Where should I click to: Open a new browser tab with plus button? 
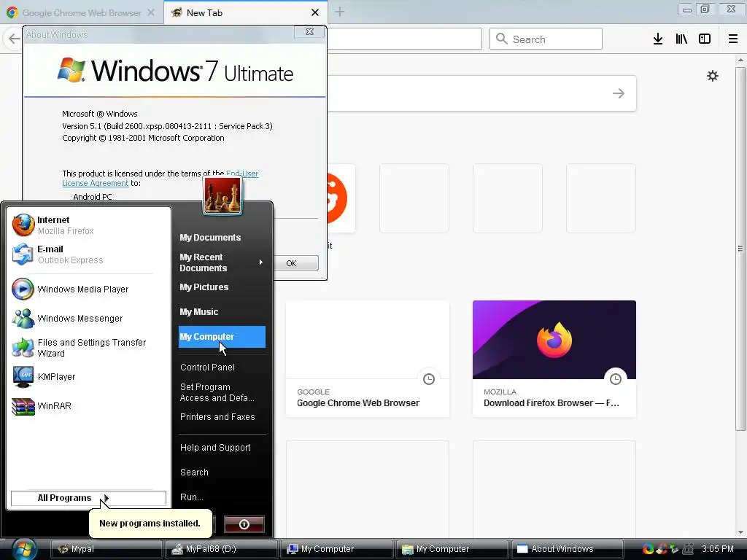coord(340,12)
